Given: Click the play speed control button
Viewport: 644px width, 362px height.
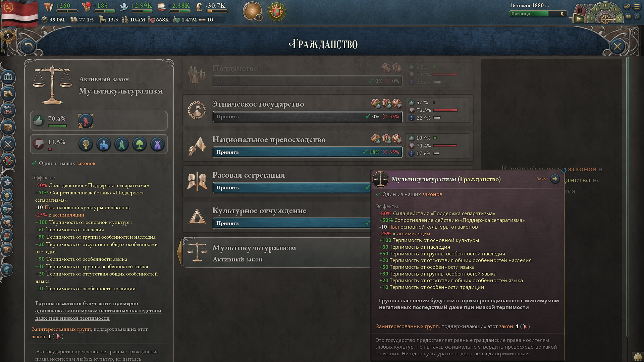Looking at the screenshot, I should click(579, 19).
